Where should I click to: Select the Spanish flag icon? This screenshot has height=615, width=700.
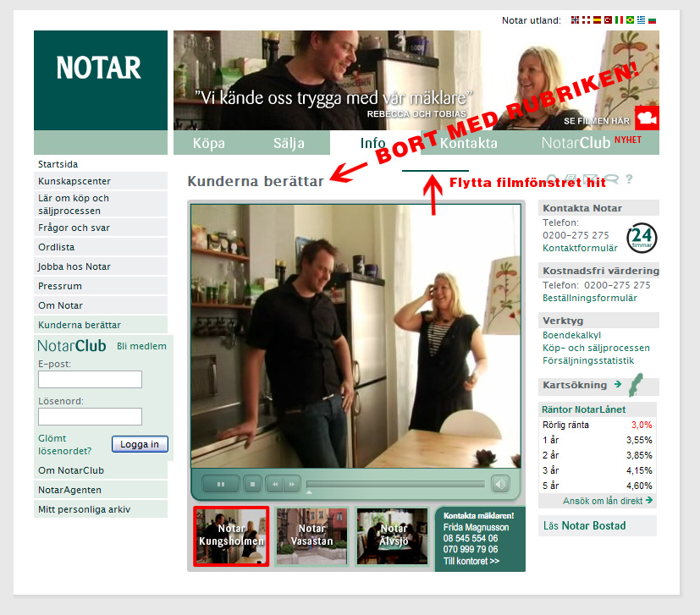[597, 20]
